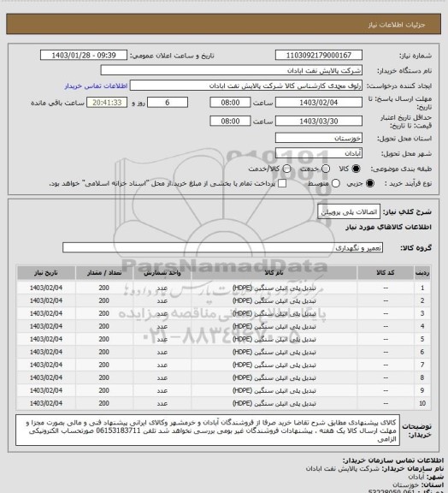The image size is (448, 493).
Task: Click the item name in row 2
Action: [274, 301]
